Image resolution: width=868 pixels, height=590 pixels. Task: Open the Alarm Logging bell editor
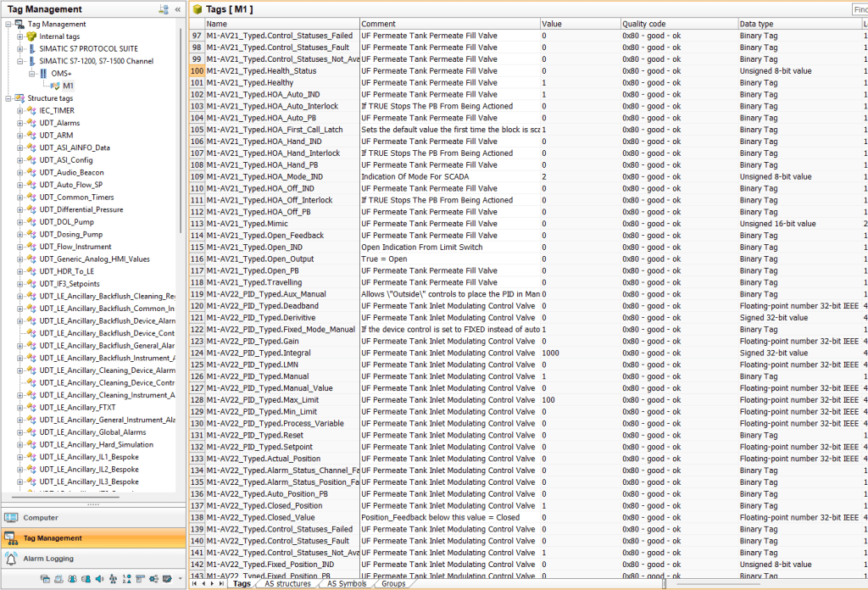pos(12,559)
